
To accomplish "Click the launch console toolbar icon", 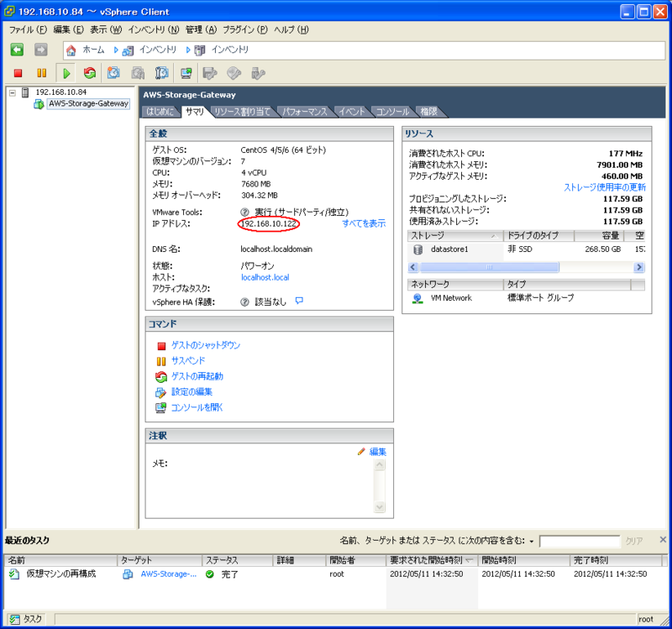I will [x=186, y=73].
